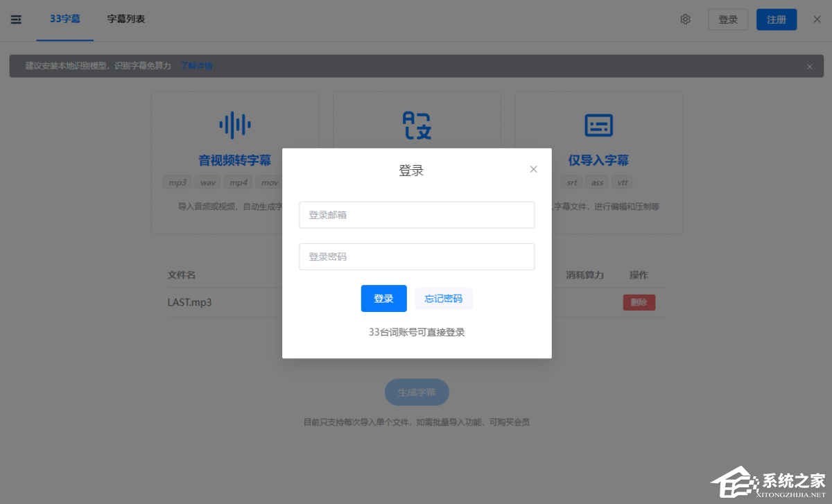Click the ass format tag
This screenshot has width=832, height=504.
pyautogui.click(x=597, y=182)
